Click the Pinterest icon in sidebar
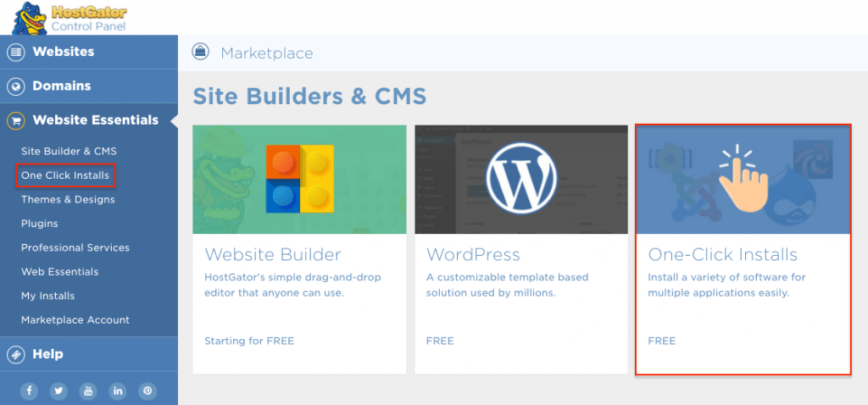This screenshot has height=405, width=868. (147, 391)
